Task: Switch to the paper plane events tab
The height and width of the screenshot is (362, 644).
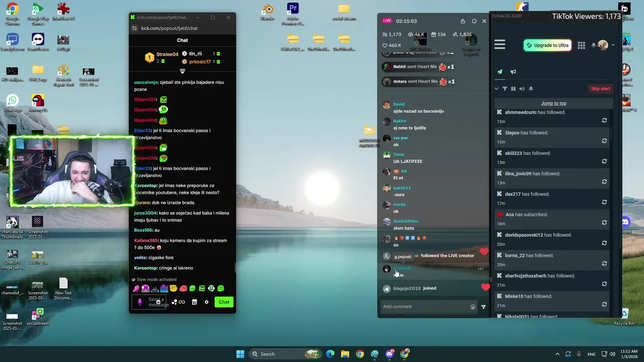Action: pos(500,71)
